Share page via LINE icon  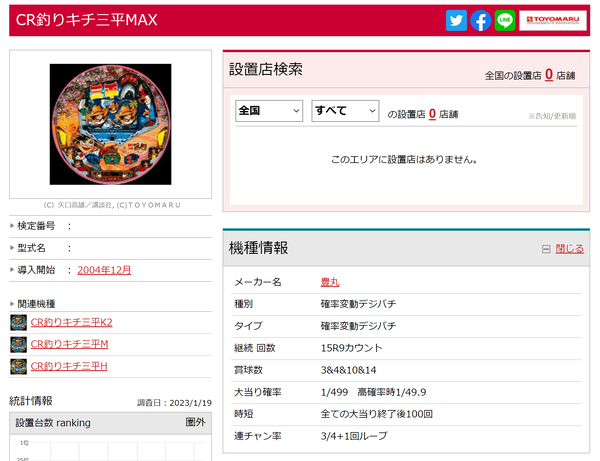[x=505, y=20]
